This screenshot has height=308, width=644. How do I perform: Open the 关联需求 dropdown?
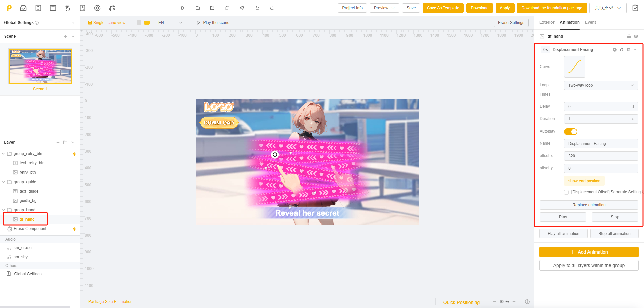608,8
